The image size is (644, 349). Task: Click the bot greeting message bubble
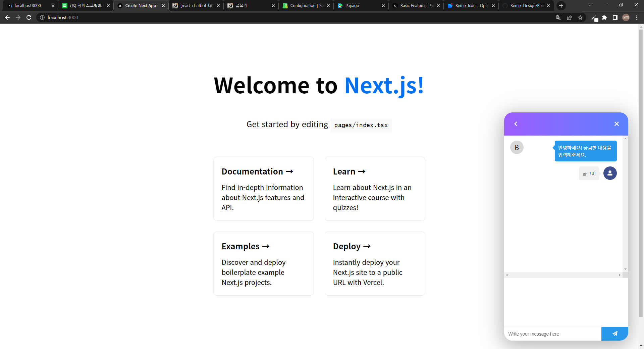click(586, 151)
